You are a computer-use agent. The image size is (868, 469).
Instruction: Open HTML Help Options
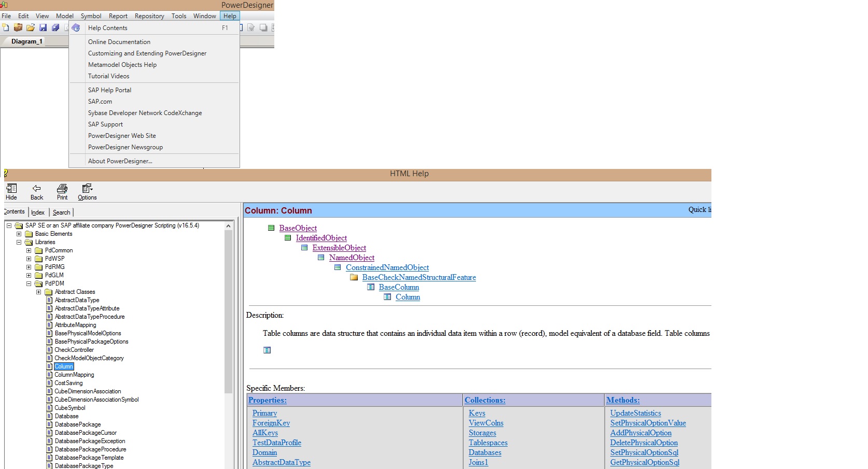tap(87, 192)
